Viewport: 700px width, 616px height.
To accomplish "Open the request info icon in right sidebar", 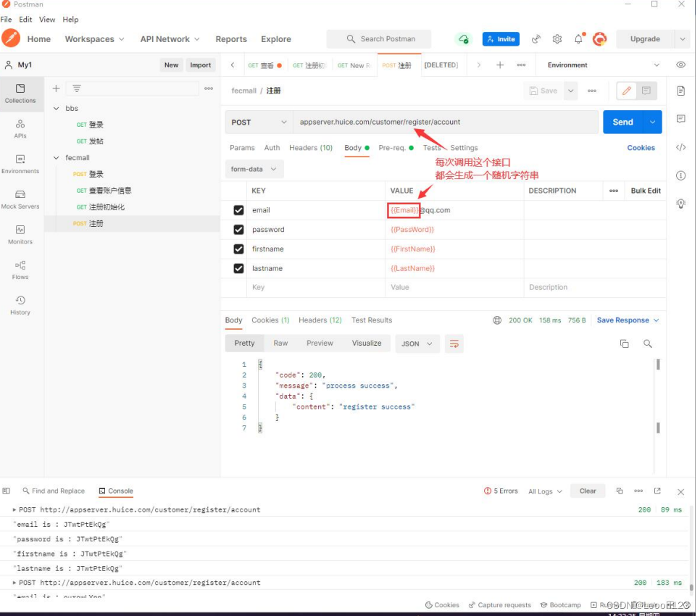I will click(681, 175).
